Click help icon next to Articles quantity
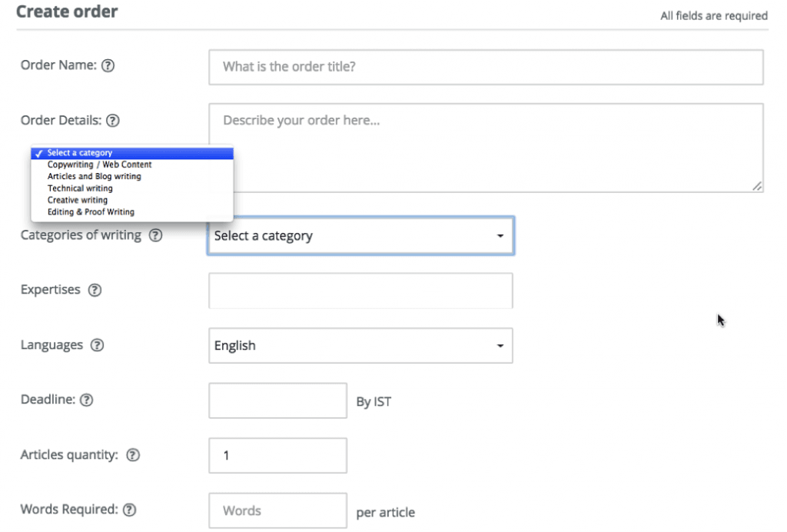 point(133,455)
